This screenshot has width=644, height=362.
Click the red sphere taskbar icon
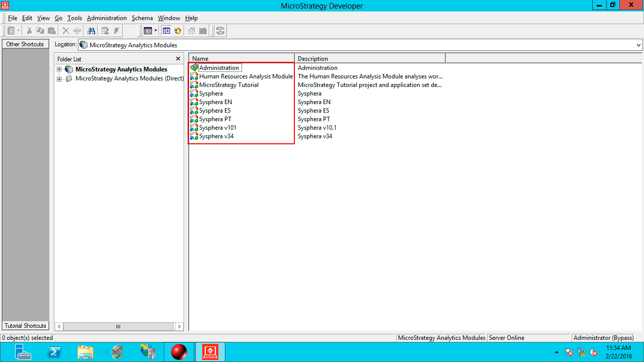point(179,352)
